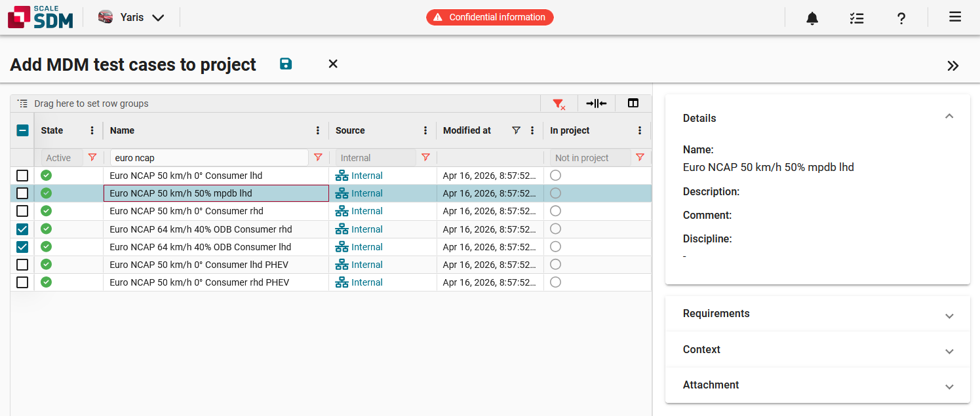Click the save icon beside page title
The height and width of the screenshot is (416, 980).
point(286,64)
